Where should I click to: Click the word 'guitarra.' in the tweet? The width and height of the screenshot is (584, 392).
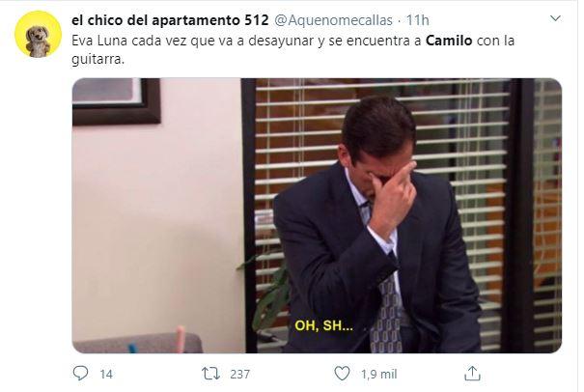[97, 59]
